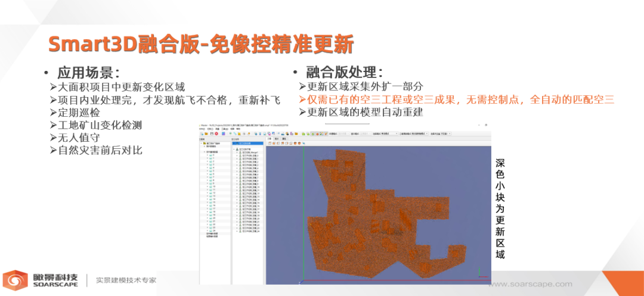The width and height of the screenshot is (644, 296).
Task: Collapse the project root folder node
Action: click(x=202, y=143)
